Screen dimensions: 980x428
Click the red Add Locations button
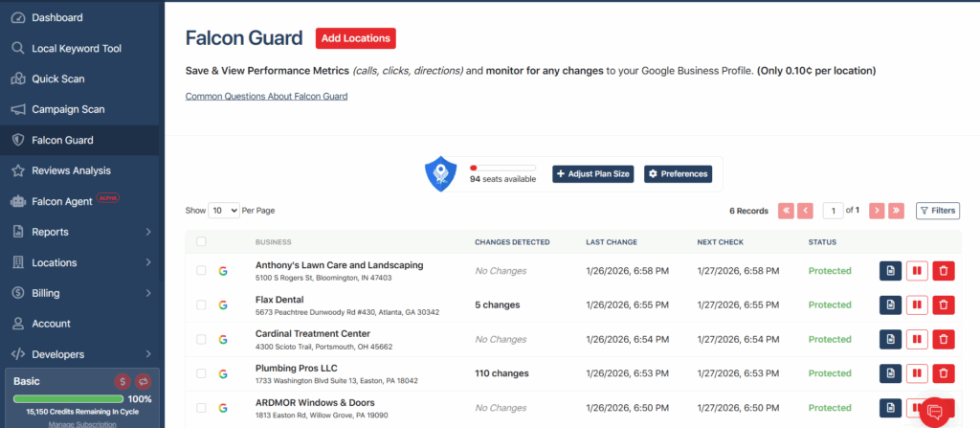tap(356, 38)
